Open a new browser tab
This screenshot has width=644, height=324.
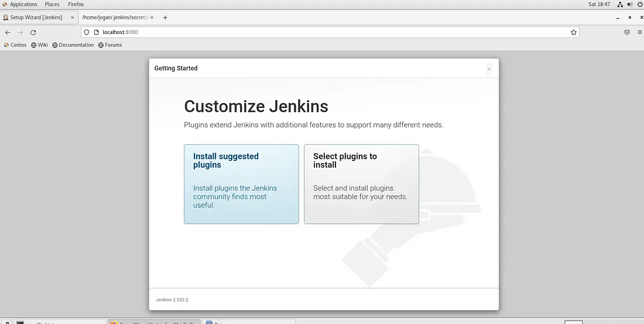(x=165, y=17)
